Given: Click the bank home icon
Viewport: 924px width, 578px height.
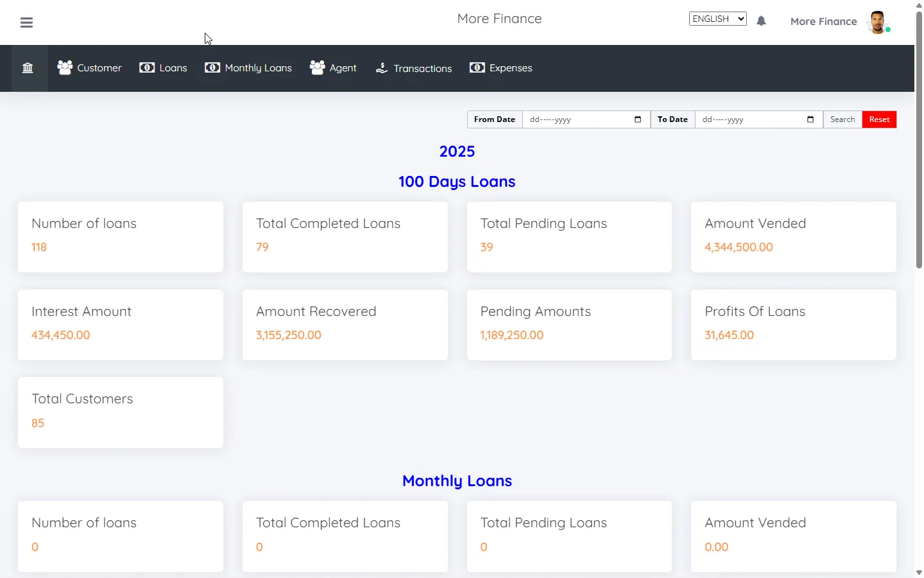Looking at the screenshot, I should pos(28,68).
